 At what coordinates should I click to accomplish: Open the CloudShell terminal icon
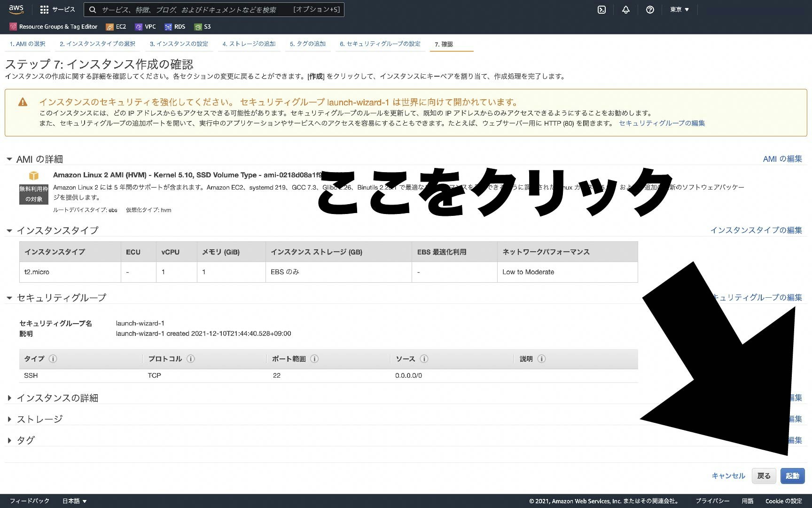tap(601, 9)
